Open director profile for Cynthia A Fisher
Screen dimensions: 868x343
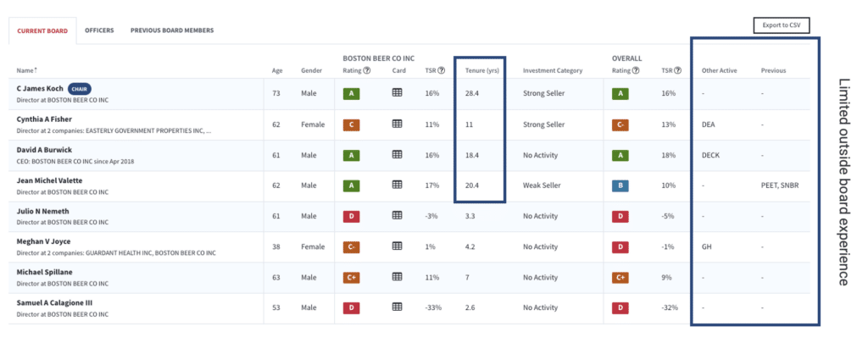coord(44,119)
